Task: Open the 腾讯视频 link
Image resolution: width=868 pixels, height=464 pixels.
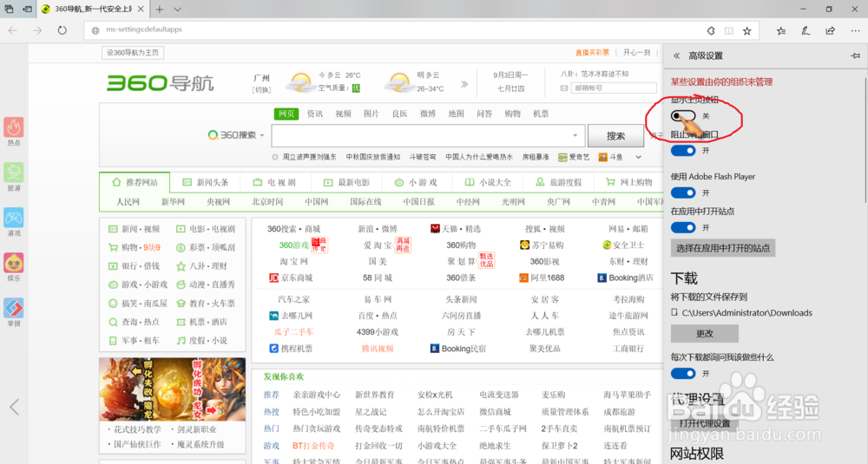Action: [x=378, y=349]
